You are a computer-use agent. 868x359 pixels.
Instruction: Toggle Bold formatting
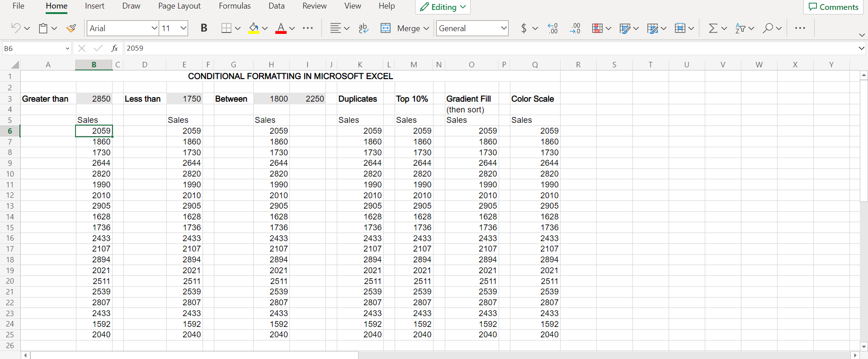[x=204, y=28]
